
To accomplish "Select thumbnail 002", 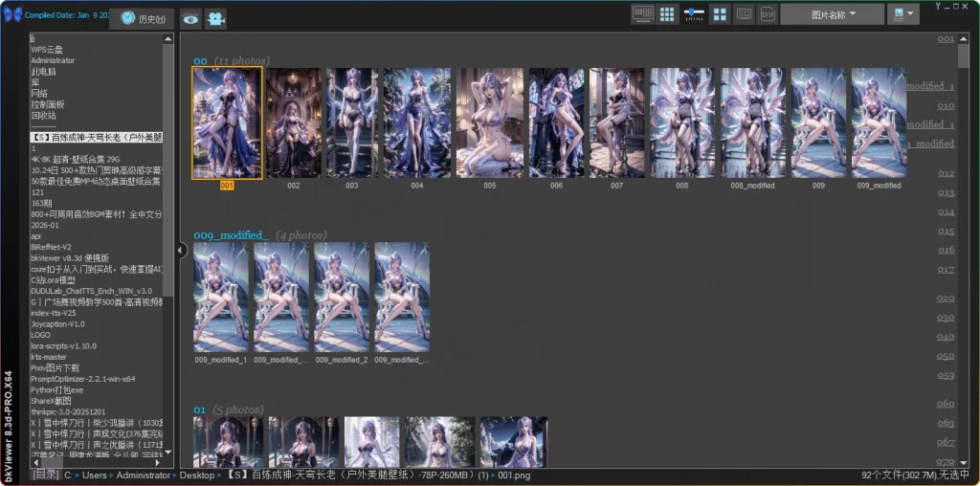I will tap(293, 123).
